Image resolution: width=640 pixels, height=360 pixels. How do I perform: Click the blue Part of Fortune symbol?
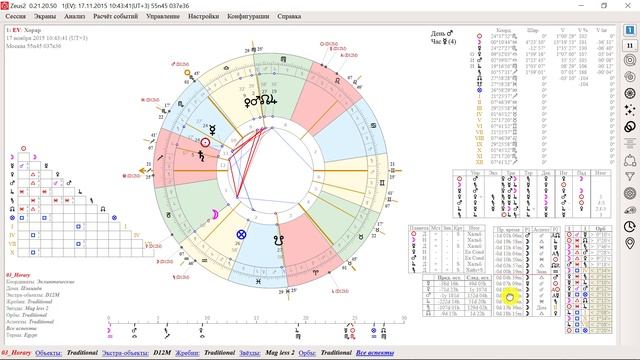pyautogui.click(x=241, y=235)
